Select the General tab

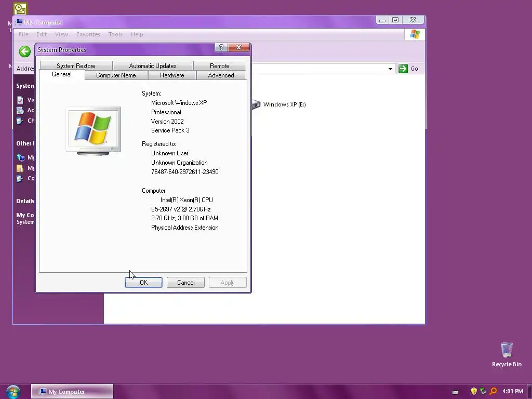pyautogui.click(x=62, y=74)
